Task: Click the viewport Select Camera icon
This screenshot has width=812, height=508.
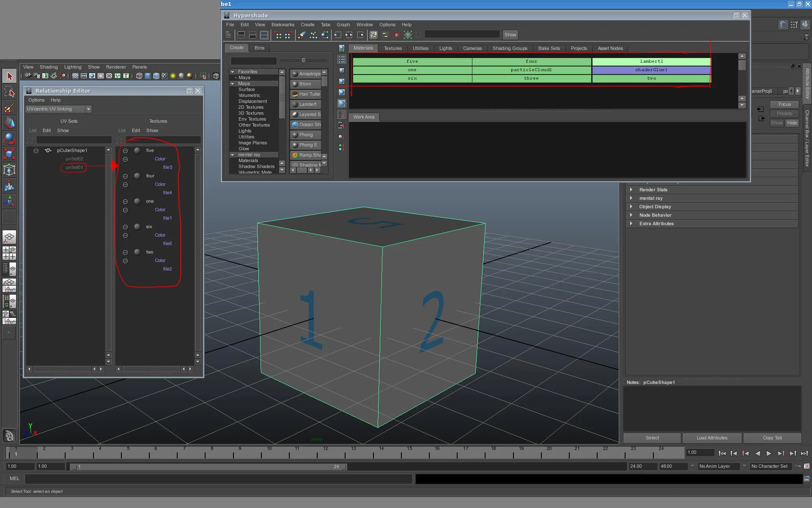Action: tap(28, 76)
